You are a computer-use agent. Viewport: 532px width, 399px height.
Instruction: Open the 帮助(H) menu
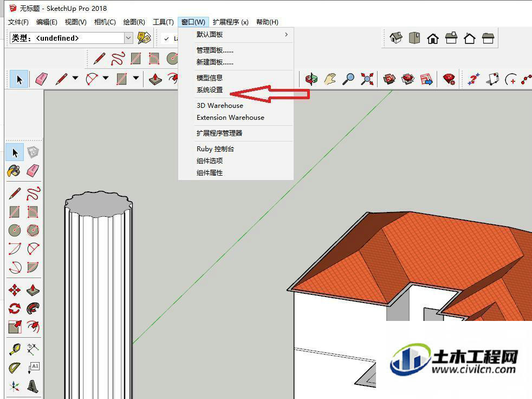point(268,22)
